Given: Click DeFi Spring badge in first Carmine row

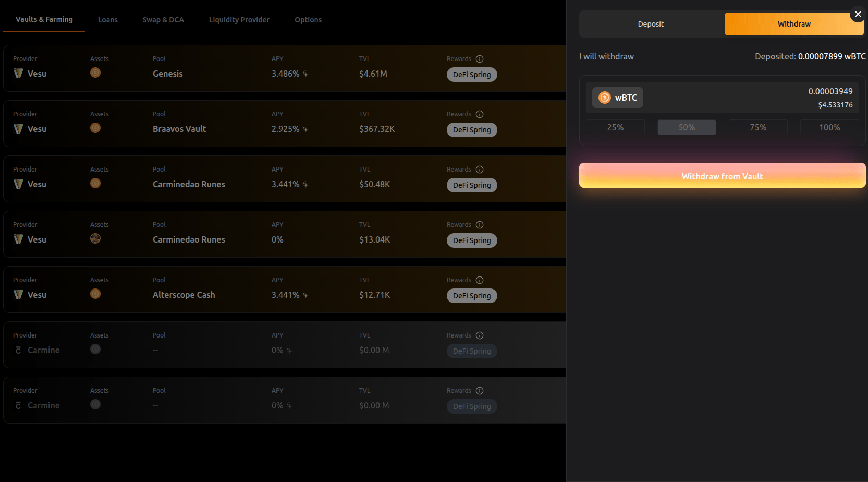Looking at the screenshot, I should 472,351.
